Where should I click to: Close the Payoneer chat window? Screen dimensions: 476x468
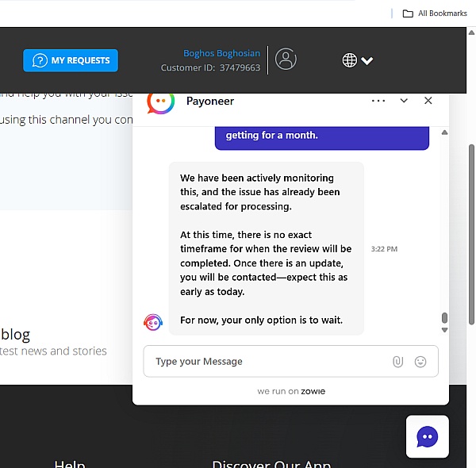(428, 101)
